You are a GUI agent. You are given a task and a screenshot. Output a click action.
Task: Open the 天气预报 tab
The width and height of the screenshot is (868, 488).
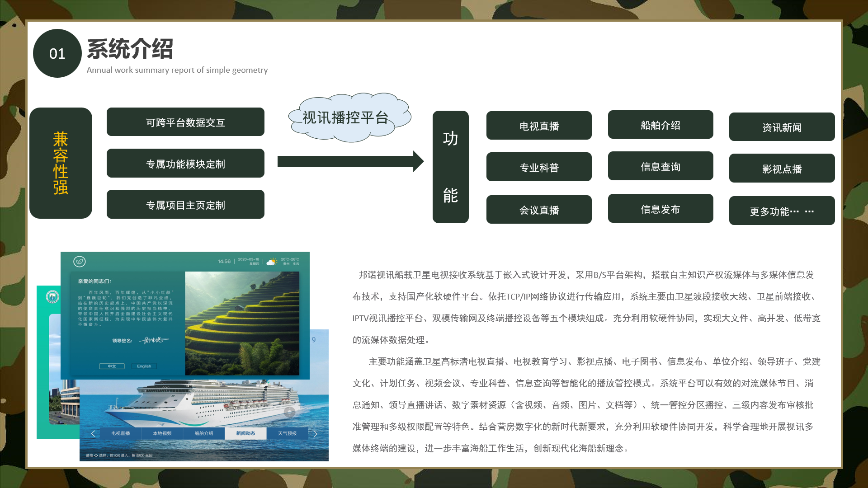287,433
